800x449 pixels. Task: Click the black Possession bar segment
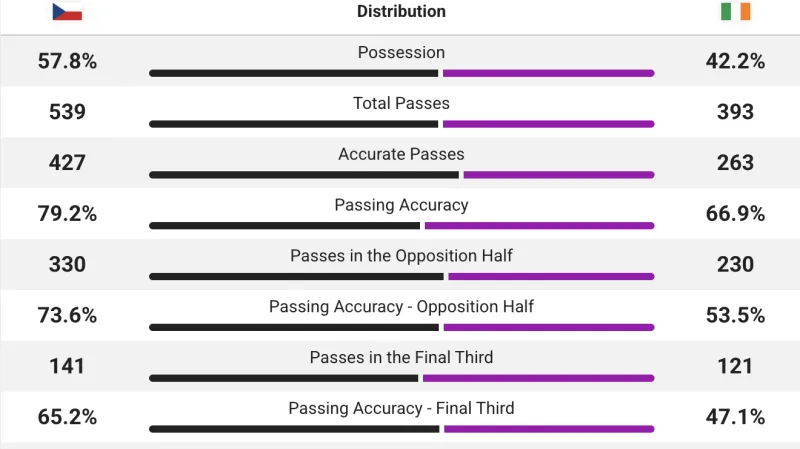click(294, 73)
